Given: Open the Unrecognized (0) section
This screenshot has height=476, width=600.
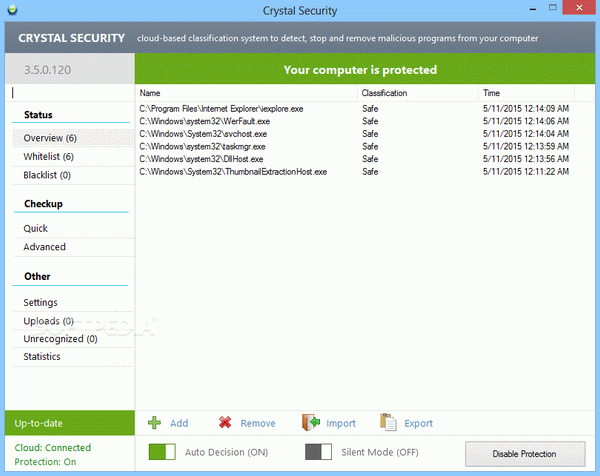Looking at the screenshot, I should coord(73,339).
